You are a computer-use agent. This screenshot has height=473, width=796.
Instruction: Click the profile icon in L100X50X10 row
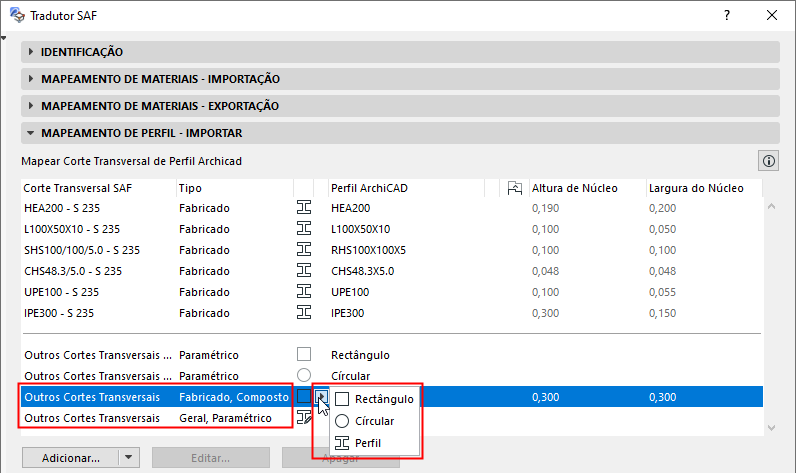tap(304, 228)
